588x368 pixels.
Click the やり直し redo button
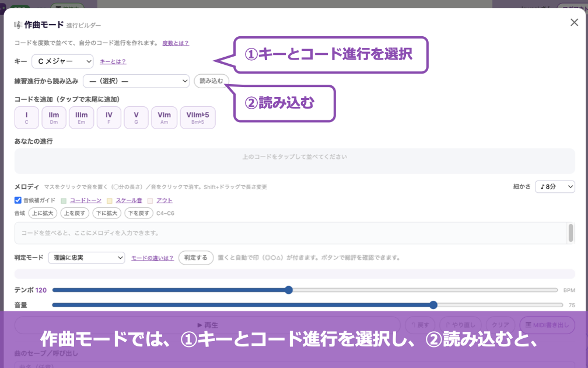click(460, 325)
